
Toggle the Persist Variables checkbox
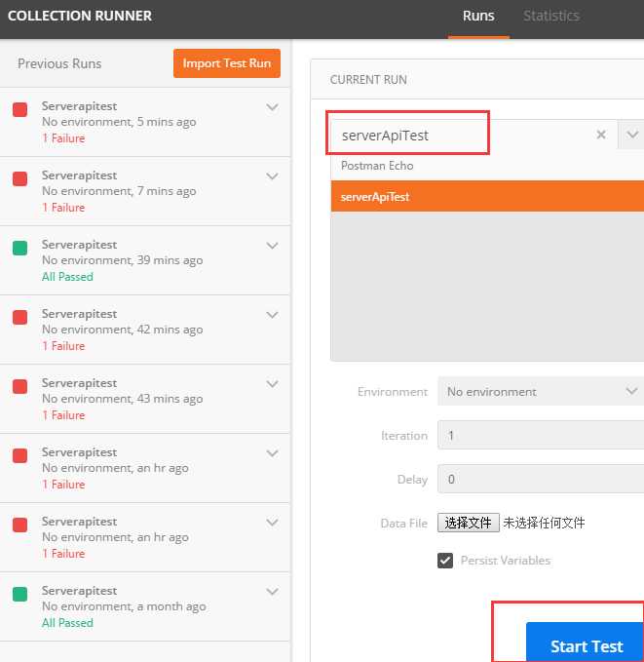(445, 561)
